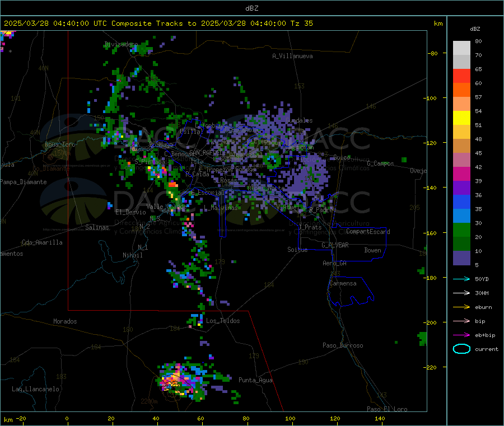The image size is (504, 426).
Task: Click the 'L_Malvinas' map label
Action: coord(221,208)
